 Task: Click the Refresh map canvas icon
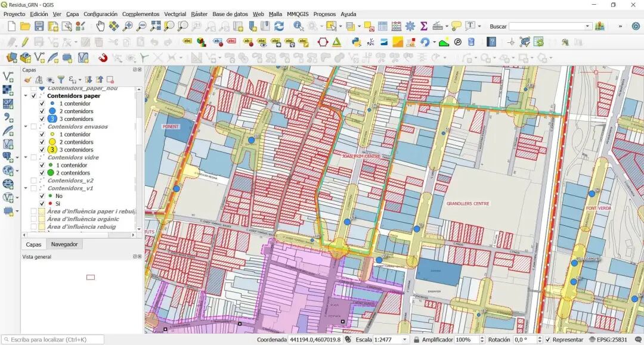[279, 26]
